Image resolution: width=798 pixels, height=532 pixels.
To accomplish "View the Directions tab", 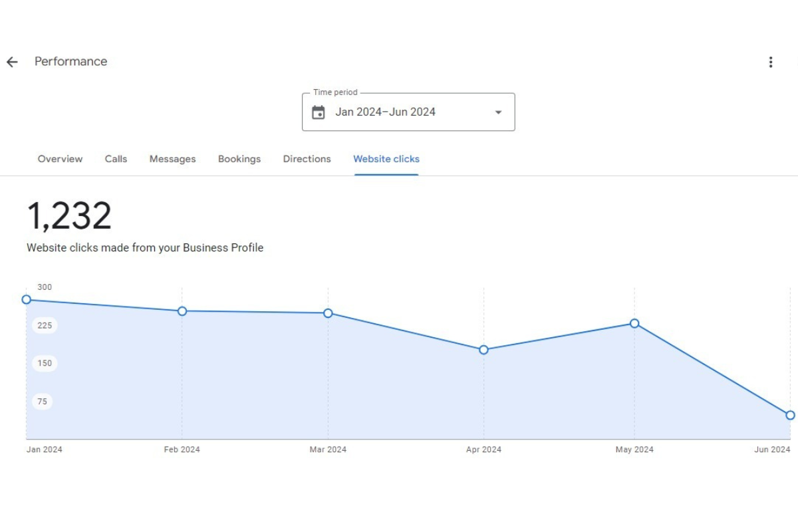I will (307, 159).
